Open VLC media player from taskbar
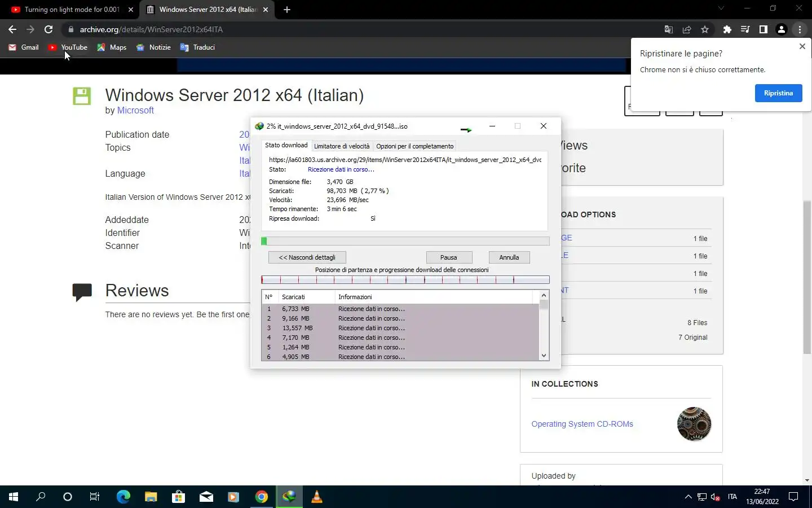Viewport: 812px width, 508px height. coord(316,497)
